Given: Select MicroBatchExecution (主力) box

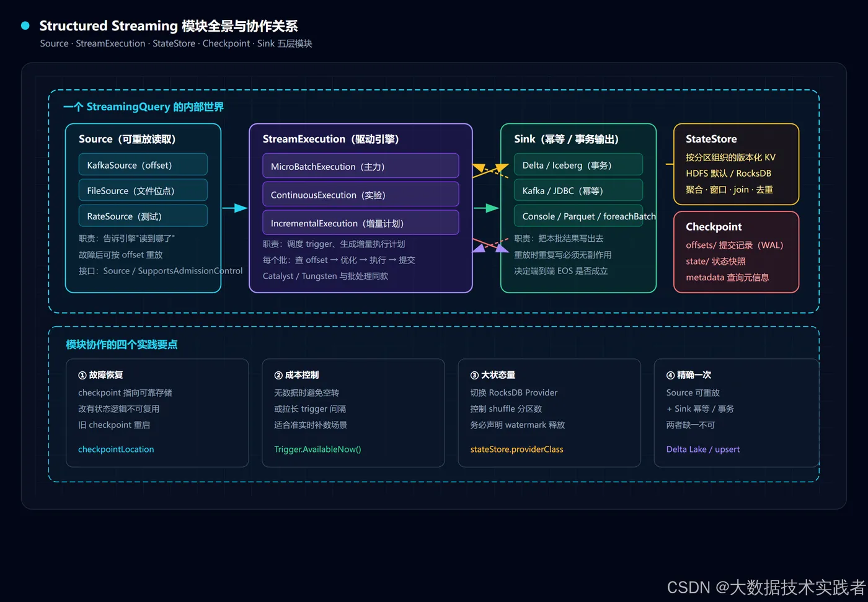Looking at the screenshot, I should click(360, 166).
